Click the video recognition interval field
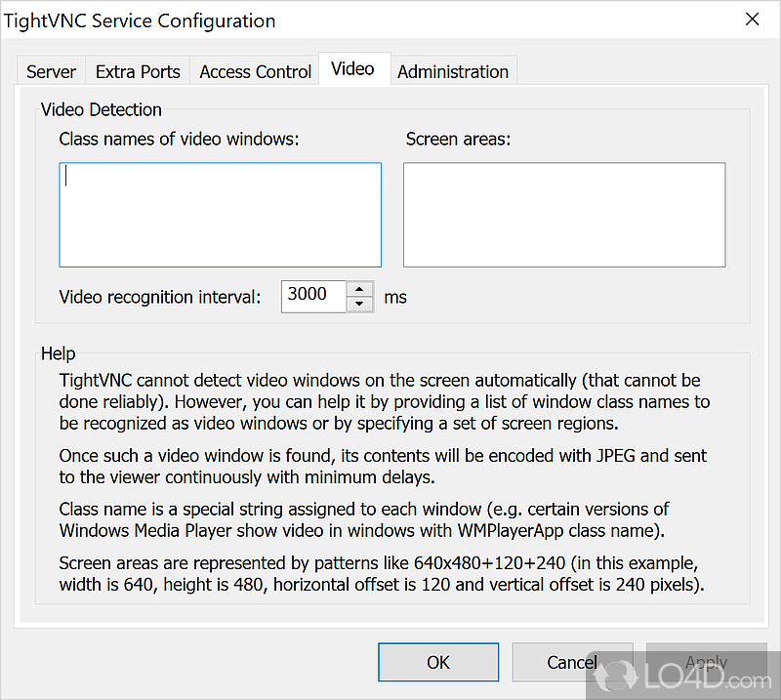This screenshot has width=781, height=700. point(313,296)
